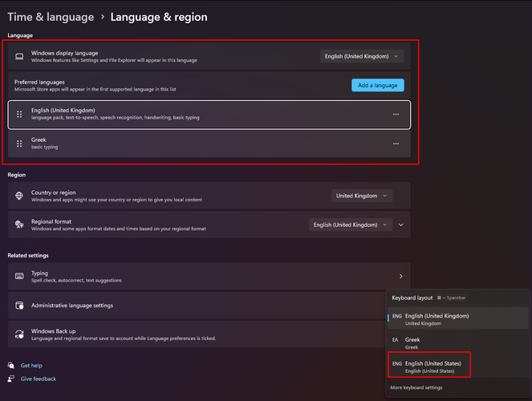Click Time & language breadcrumb

(49, 17)
